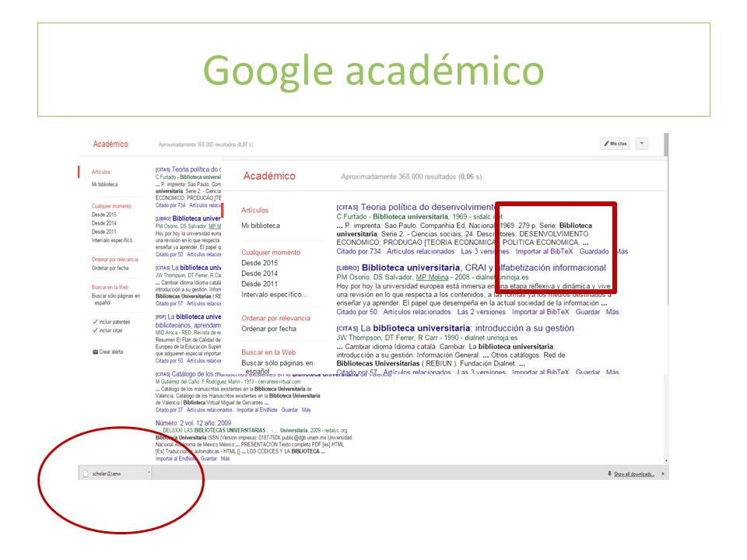The image size is (747, 560).
Task: Click Las 2 versiones link
Action: (481, 312)
